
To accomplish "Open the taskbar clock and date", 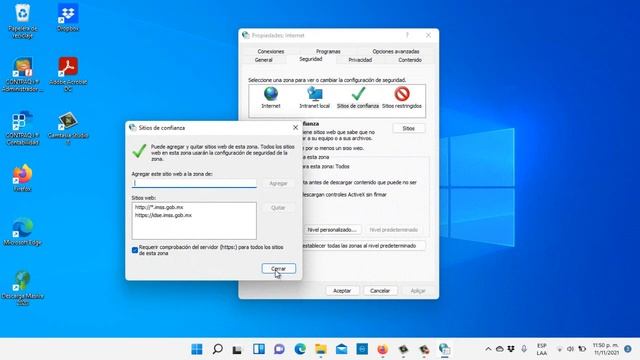I will tap(606, 349).
